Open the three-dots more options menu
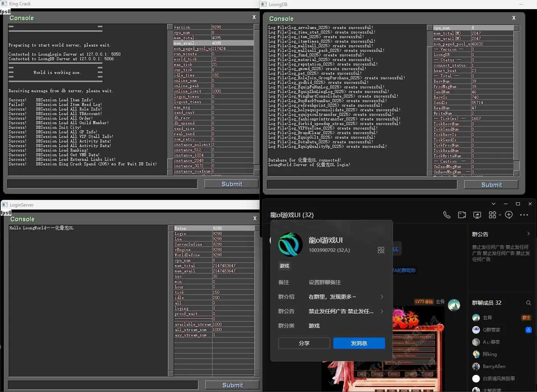The height and width of the screenshot is (392, 537). tap(524, 215)
